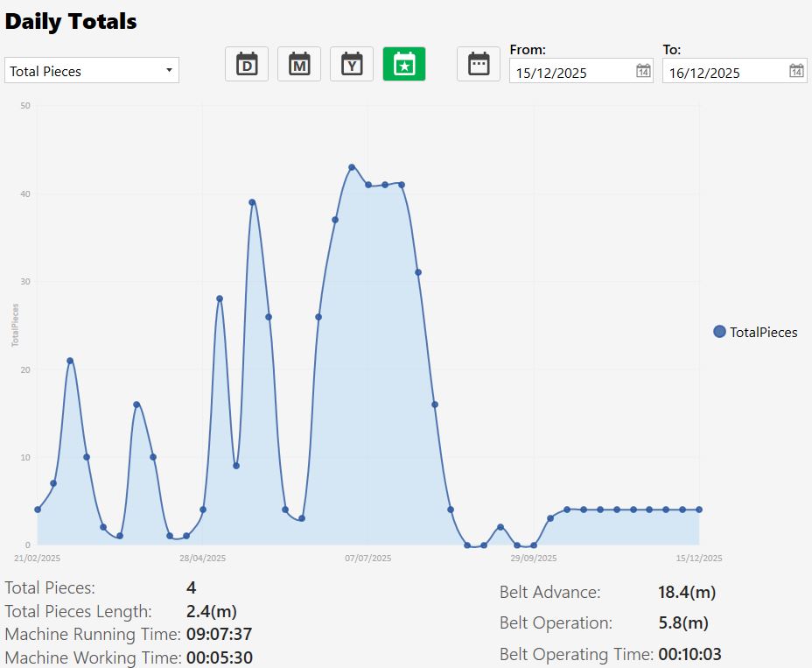Click the green star calendar button
Image resolution: width=812 pixels, height=668 pixels.
pyautogui.click(x=404, y=64)
